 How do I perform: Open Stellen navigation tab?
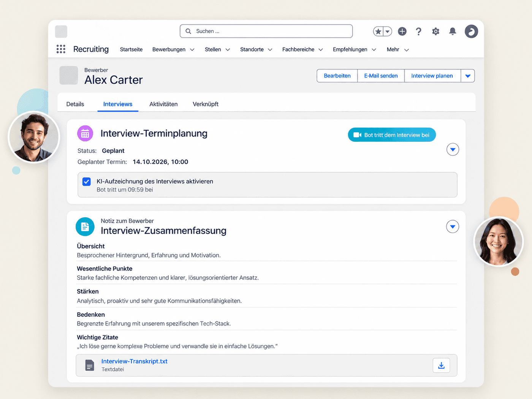click(x=213, y=49)
